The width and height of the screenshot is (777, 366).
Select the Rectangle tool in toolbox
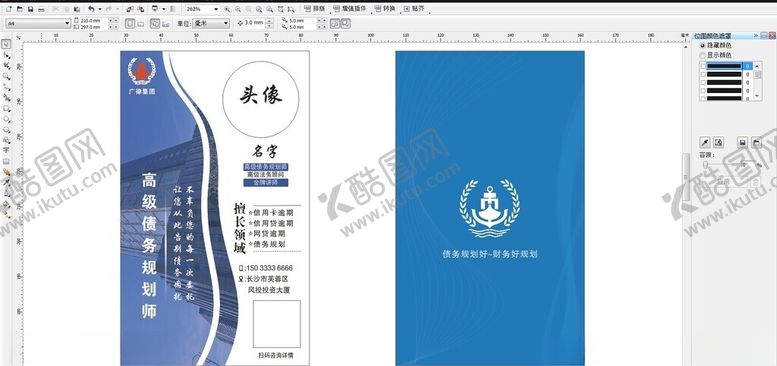pos(6,108)
